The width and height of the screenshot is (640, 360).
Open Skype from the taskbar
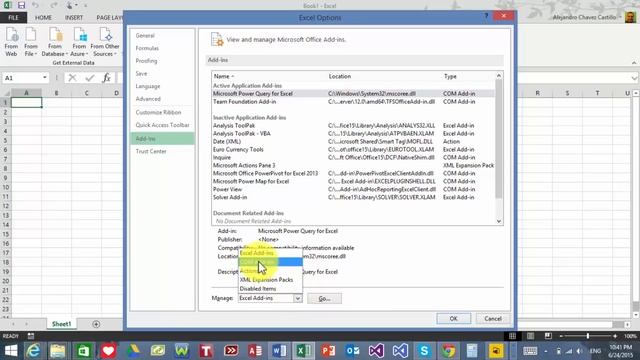click(x=424, y=351)
